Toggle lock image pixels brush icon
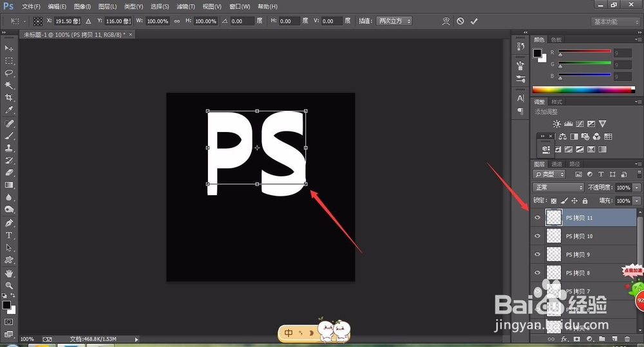 [564, 201]
